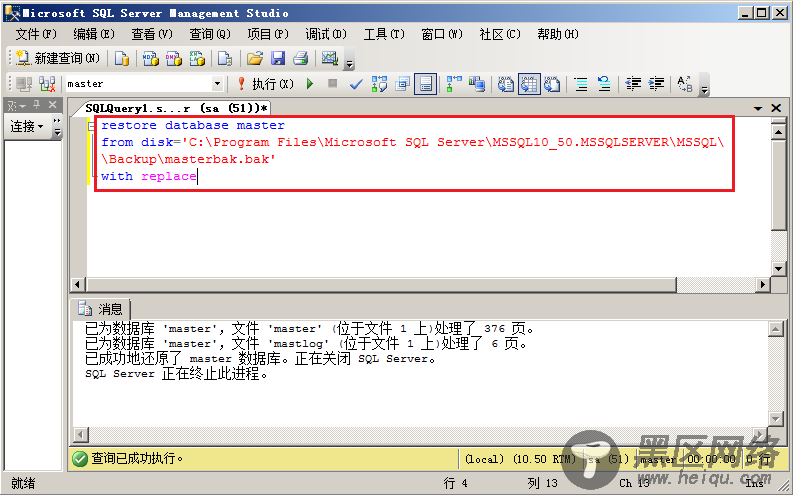
Task: Click the status text 查询已成功执行
Action: point(137,459)
